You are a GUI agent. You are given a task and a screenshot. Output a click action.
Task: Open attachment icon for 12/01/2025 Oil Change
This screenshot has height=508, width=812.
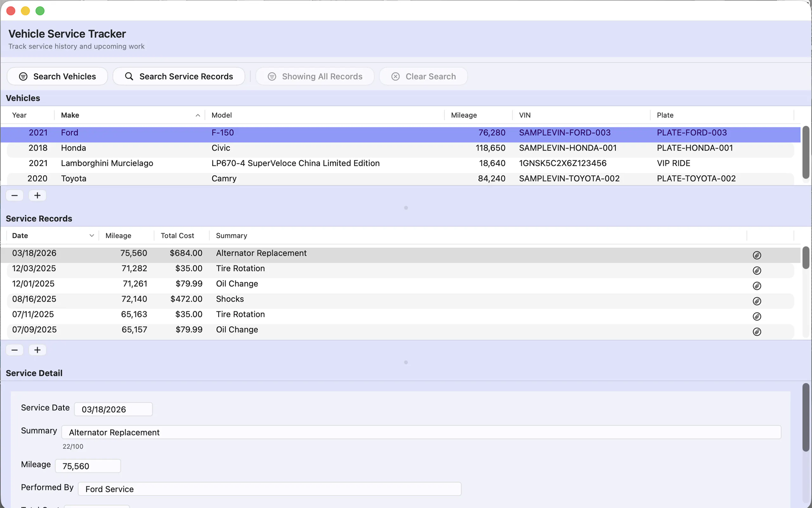coord(756,286)
